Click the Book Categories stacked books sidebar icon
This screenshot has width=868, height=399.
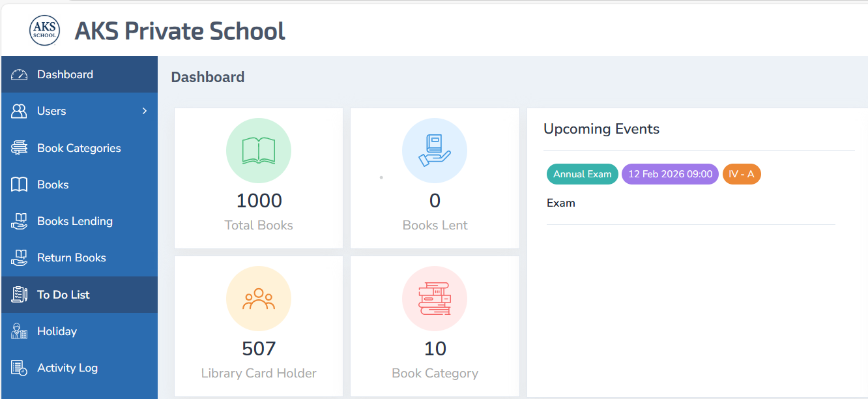(x=20, y=148)
